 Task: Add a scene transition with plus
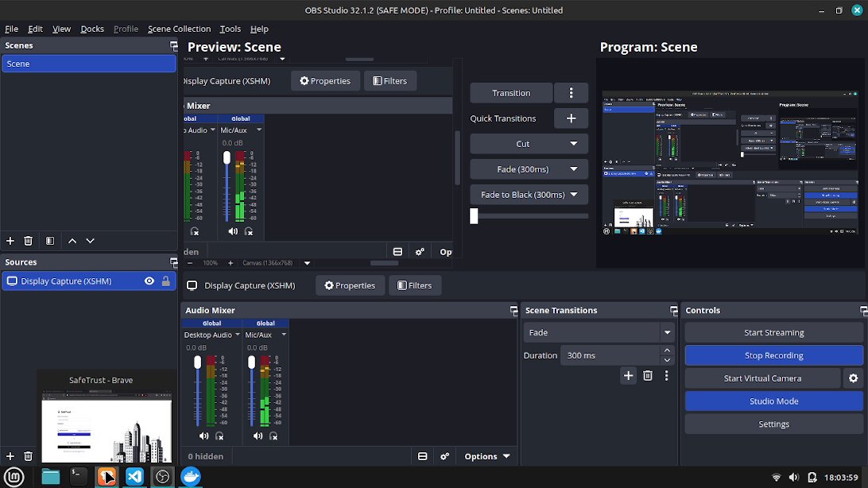628,376
